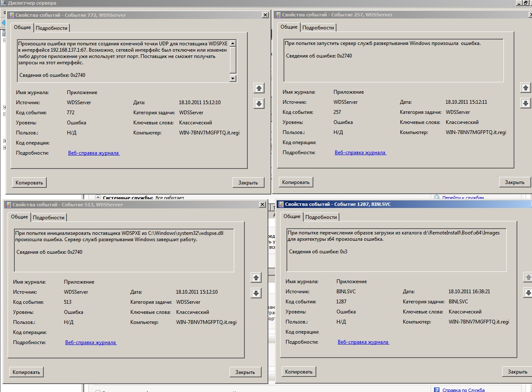The image size is (532, 392).
Task: Switch to Подробности tab in Event 1287 dialog
Action: 321,217
